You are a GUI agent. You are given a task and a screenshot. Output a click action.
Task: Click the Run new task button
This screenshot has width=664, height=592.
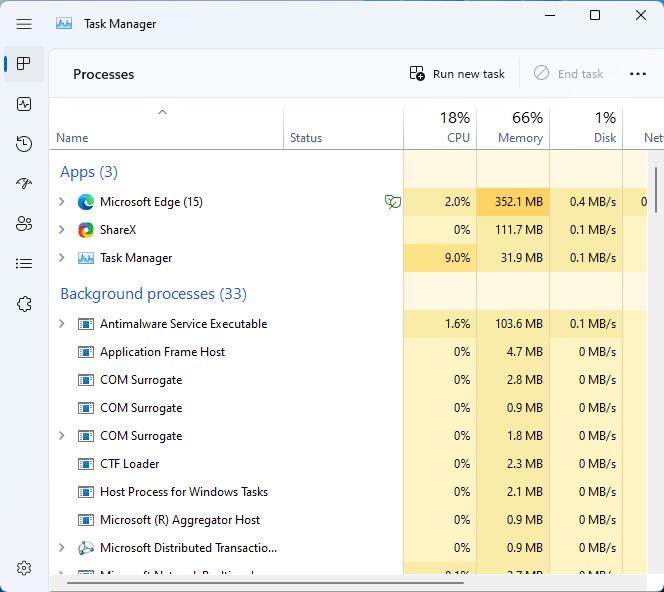[457, 74]
